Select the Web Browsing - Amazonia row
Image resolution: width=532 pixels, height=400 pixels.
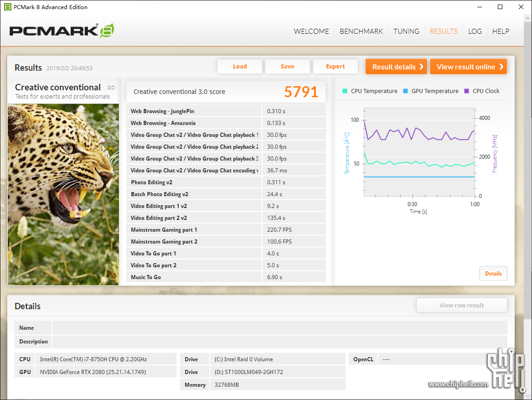click(226, 123)
